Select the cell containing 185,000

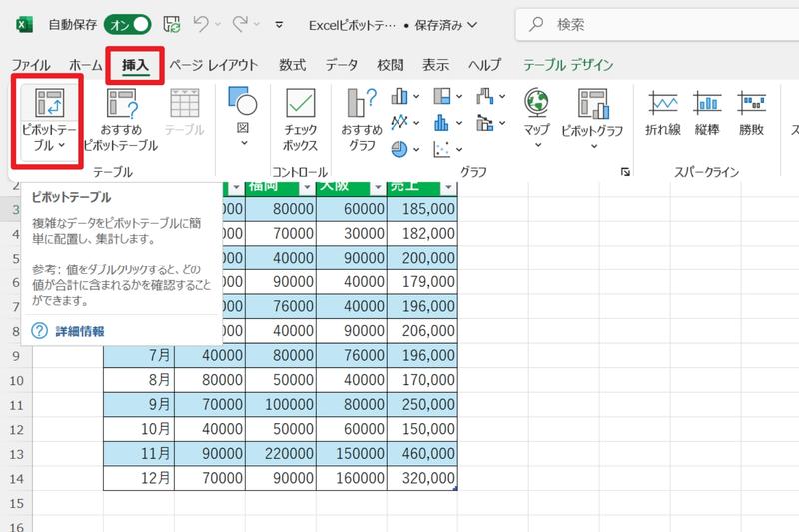coord(422,209)
